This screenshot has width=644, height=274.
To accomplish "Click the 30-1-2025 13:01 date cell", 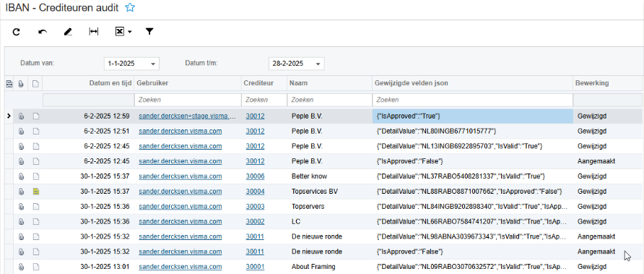I will [x=88, y=267].
